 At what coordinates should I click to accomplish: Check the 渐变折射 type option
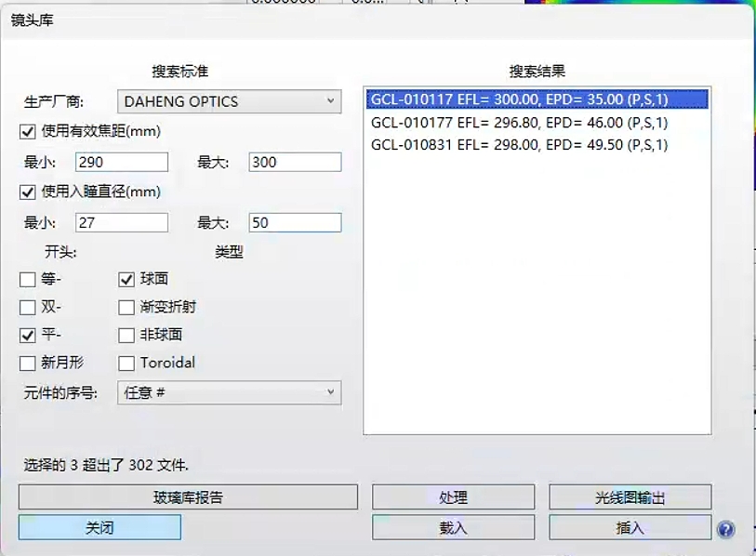pos(126,307)
